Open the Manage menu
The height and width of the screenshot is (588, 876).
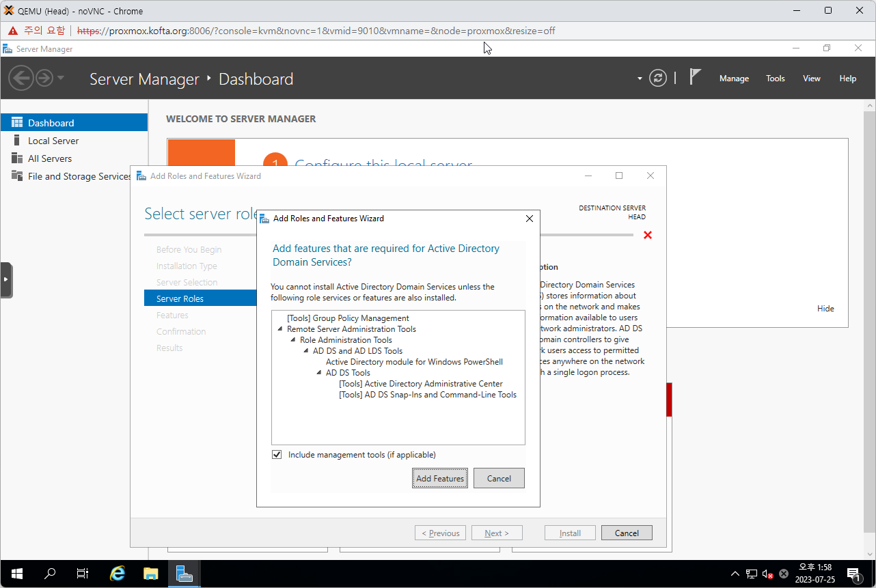coord(734,79)
